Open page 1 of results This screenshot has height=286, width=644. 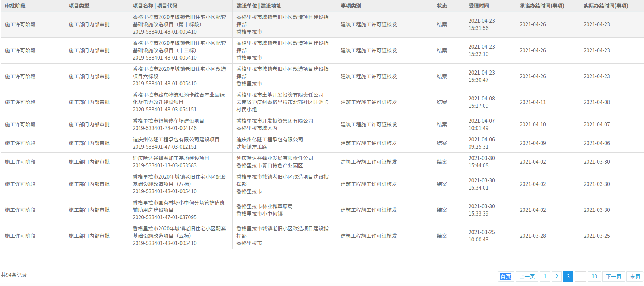tap(545, 277)
